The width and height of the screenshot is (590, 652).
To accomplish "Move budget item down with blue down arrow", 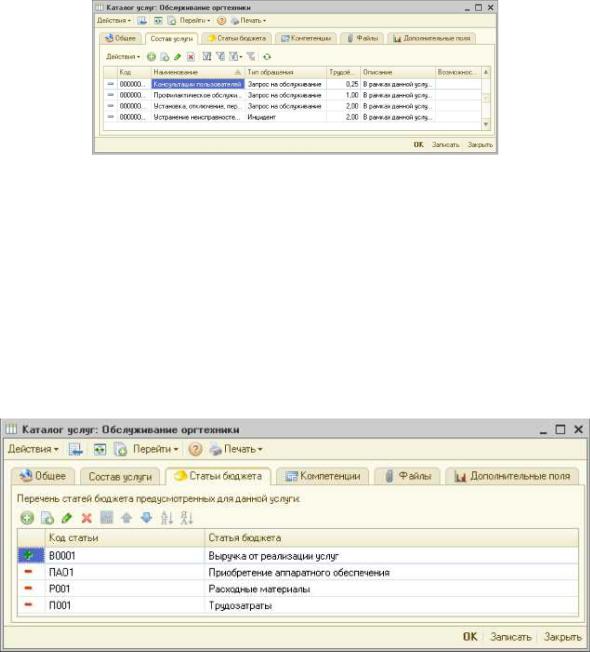I will (x=147, y=518).
